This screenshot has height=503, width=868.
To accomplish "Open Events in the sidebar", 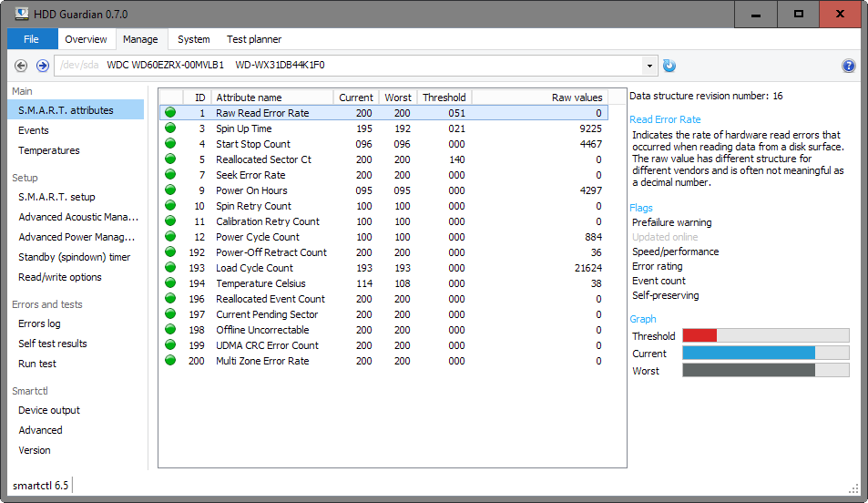I will pos(33,130).
